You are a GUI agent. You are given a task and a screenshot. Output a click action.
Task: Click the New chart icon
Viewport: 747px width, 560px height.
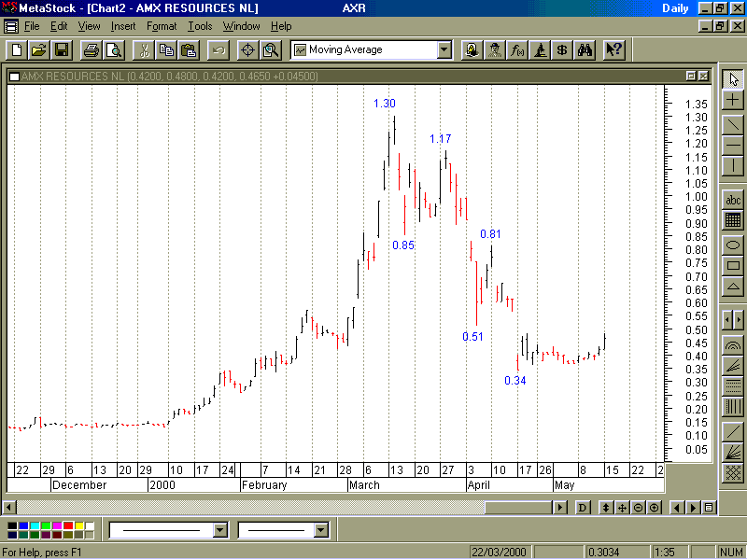[17, 50]
